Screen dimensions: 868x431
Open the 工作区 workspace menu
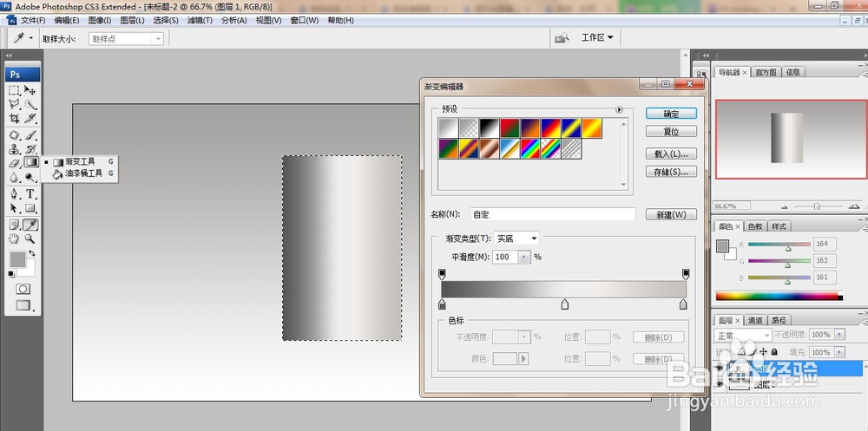pos(597,37)
